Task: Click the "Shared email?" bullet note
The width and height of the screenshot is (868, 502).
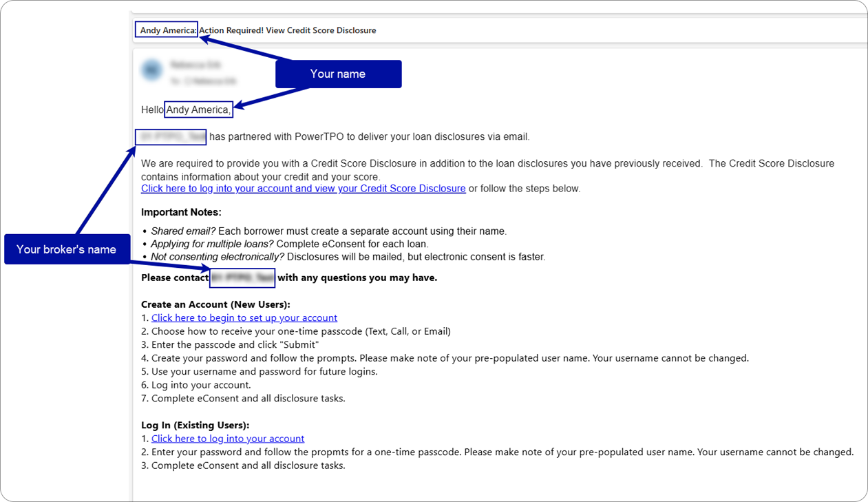Action: 329,231
